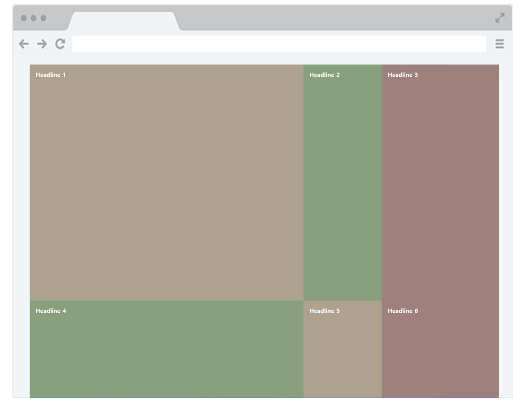Click the fullscreen expand arrows icon
532x407 pixels.
(x=500, y=18)
